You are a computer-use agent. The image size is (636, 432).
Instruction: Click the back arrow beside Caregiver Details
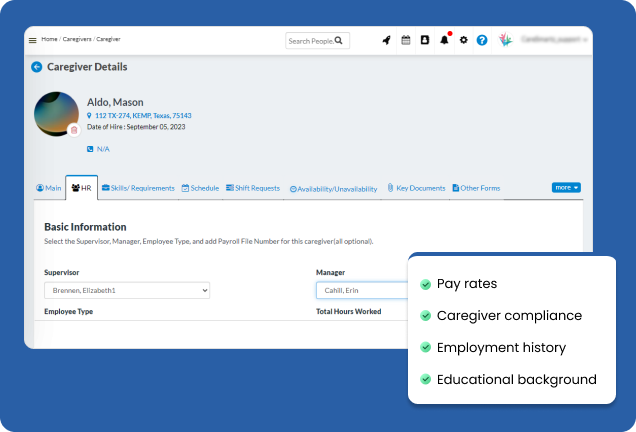(37, 67)
